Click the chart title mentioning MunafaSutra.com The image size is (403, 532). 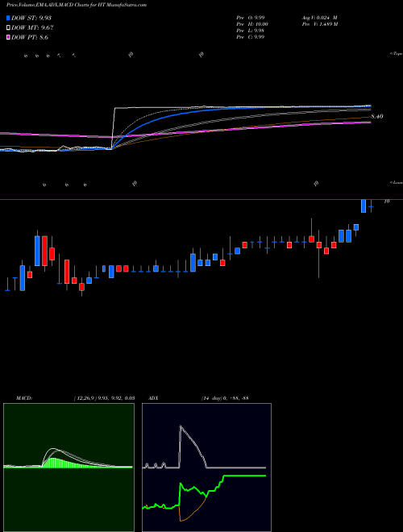click(x=77, y=6)
